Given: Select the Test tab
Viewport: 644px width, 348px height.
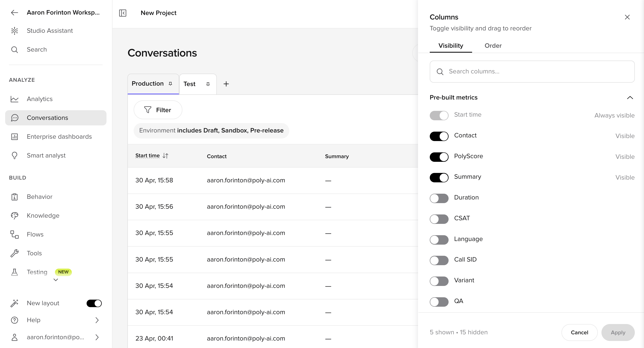Looking at the screenshot, I should 198,84.
